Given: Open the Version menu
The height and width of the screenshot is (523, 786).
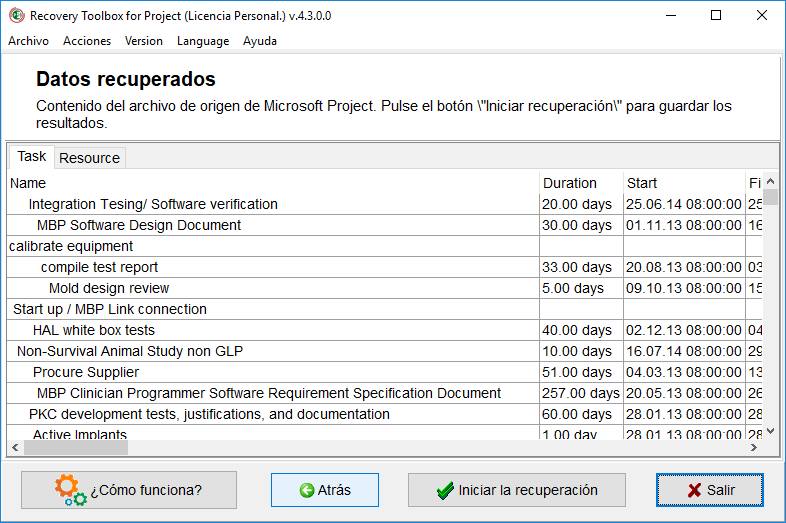Looking at the screenshot, I should (x=144, y=41).
